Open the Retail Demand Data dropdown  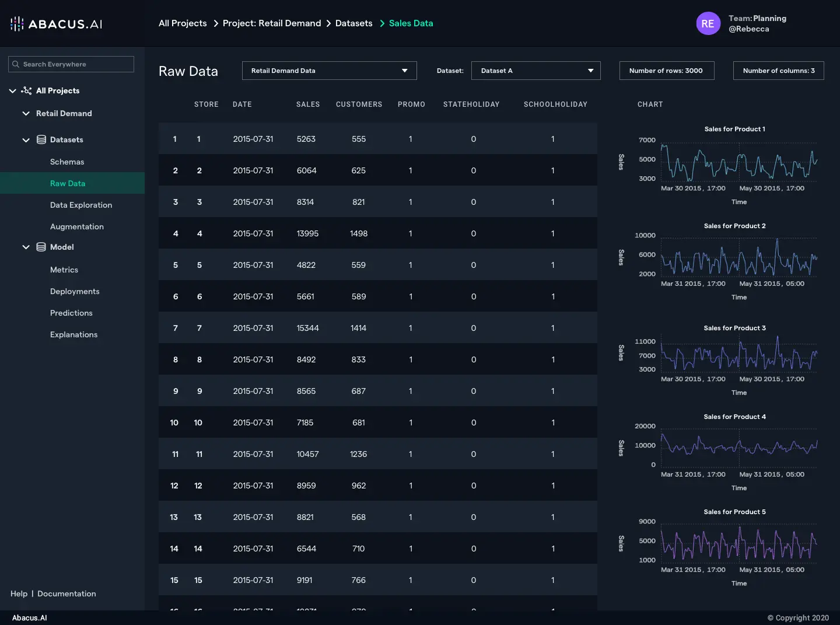[x=329, y=71]
